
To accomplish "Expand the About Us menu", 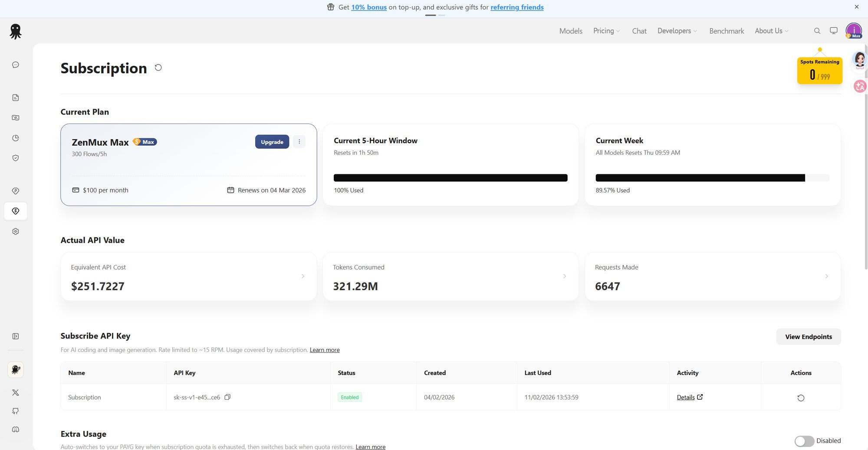I will (x=771, y=31).
